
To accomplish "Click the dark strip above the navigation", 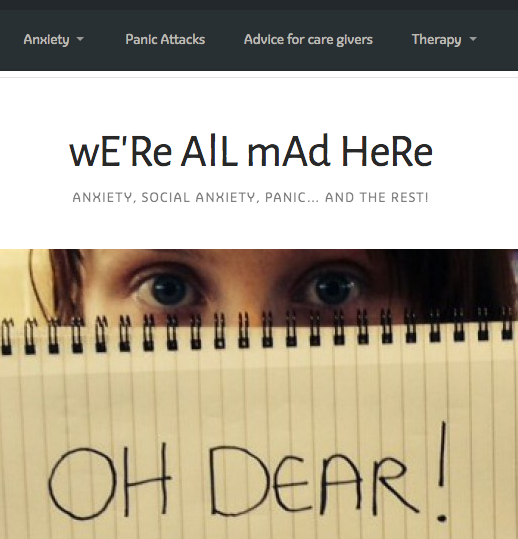I will point(259,4).
